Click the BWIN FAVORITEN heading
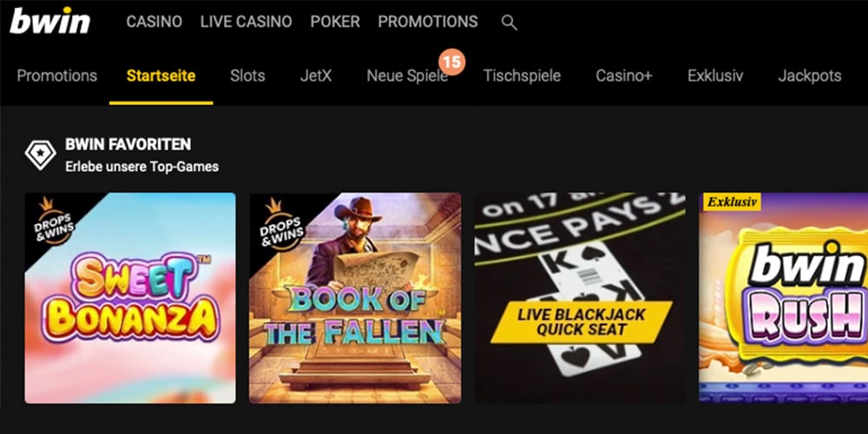 click(128, 144)
